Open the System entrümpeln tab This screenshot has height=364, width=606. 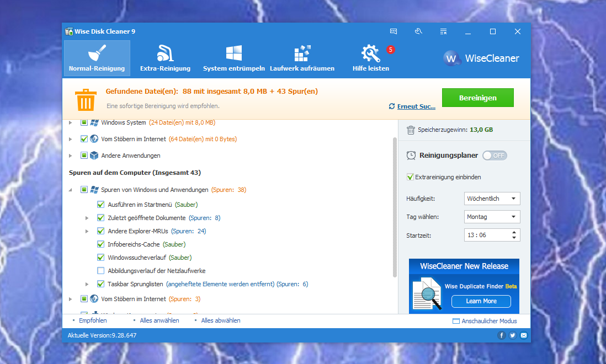point(234,58)
